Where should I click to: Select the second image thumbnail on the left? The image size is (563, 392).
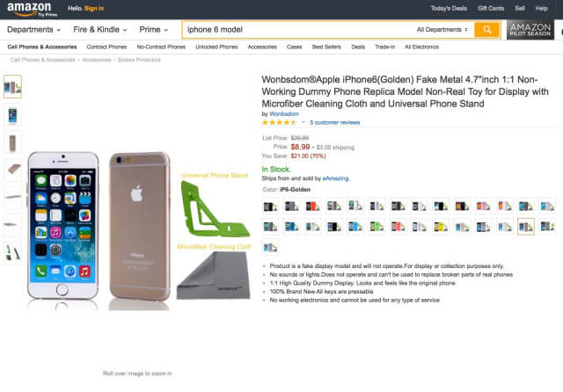tap(13, 115)
